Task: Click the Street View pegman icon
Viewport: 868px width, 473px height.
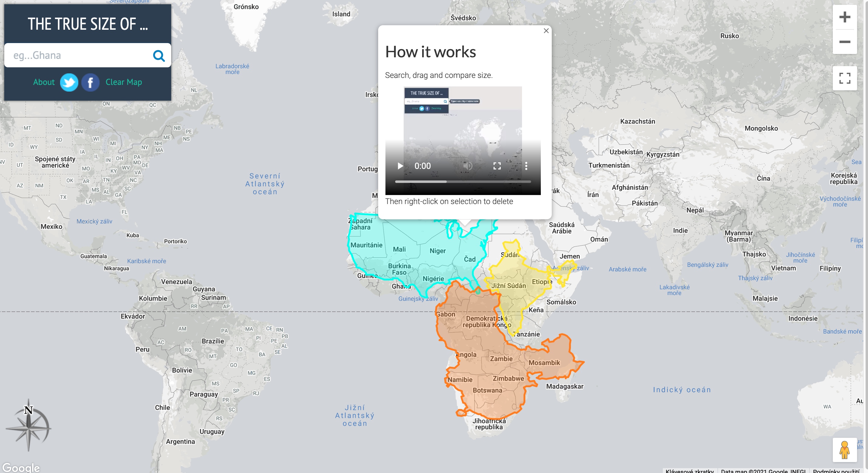Action: [x=844, y=450]
